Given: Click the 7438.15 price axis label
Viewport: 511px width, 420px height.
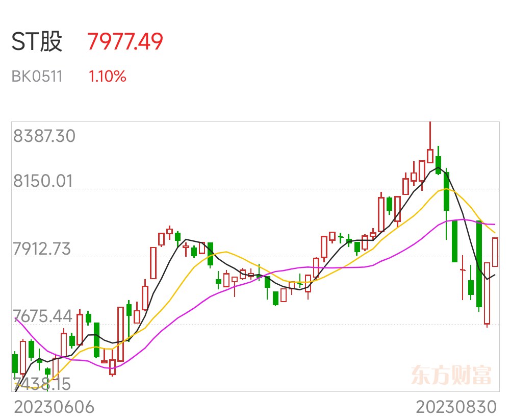Looking at the screenshot, I should coord(42,384).
